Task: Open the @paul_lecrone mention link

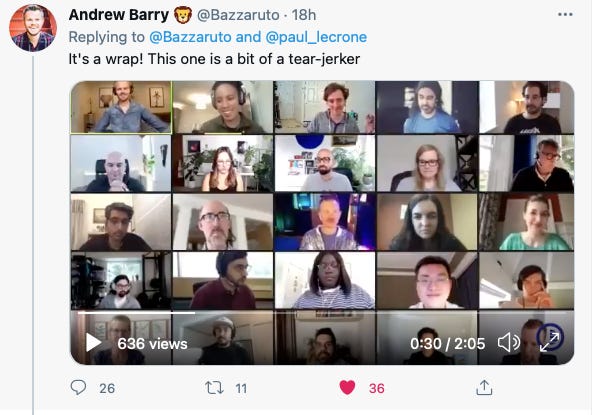Action: (x=316, y=37)
